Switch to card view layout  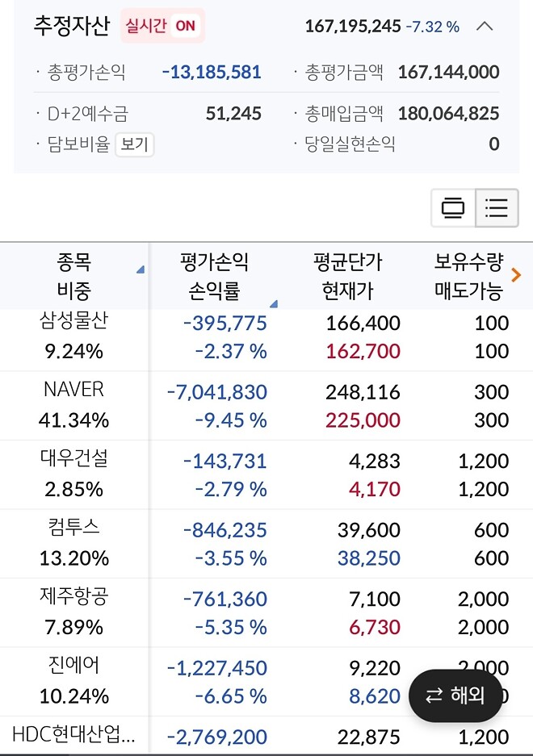point(452,208)
